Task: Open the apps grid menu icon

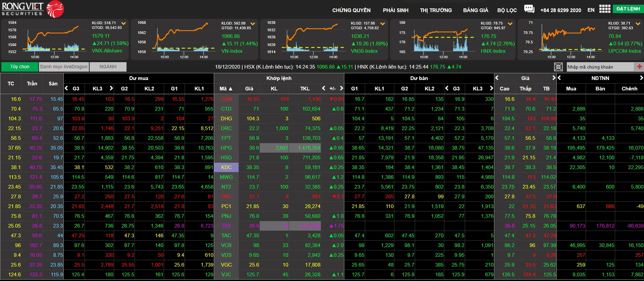Action: (605, 9)
